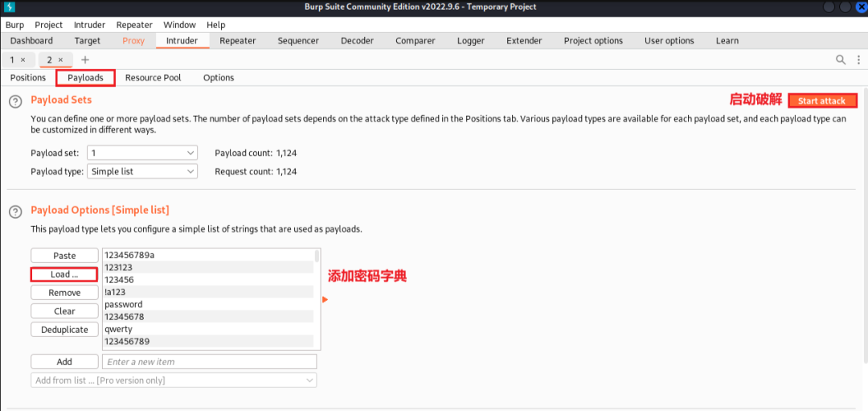The width and height of the screenshot is (868, 411).
Task: Switch to the Target tab
Action: 88,41
